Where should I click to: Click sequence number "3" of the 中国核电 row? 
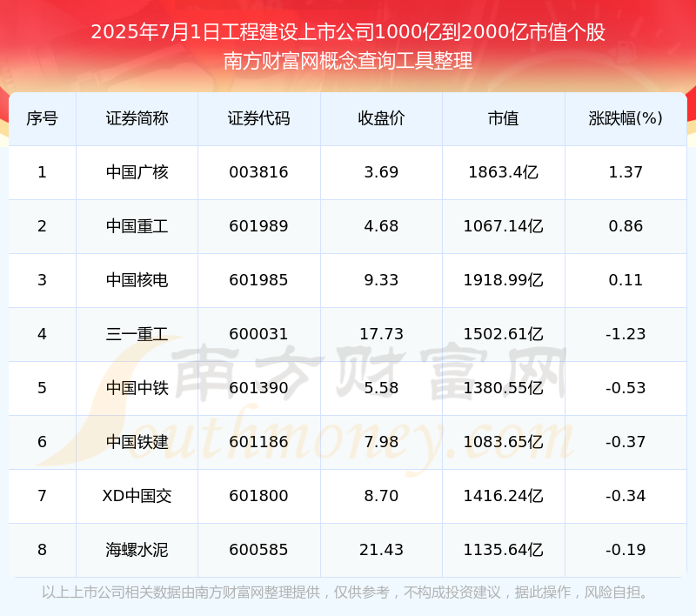click(42, 280)
